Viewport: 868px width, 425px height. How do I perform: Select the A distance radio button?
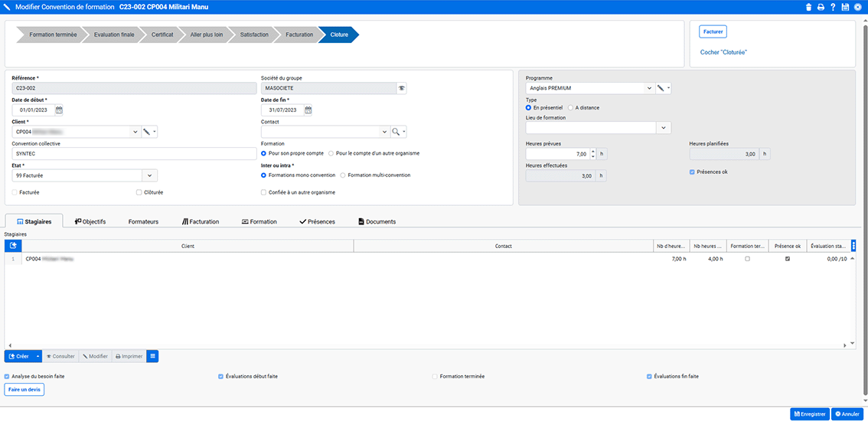(x=571, y=108)
